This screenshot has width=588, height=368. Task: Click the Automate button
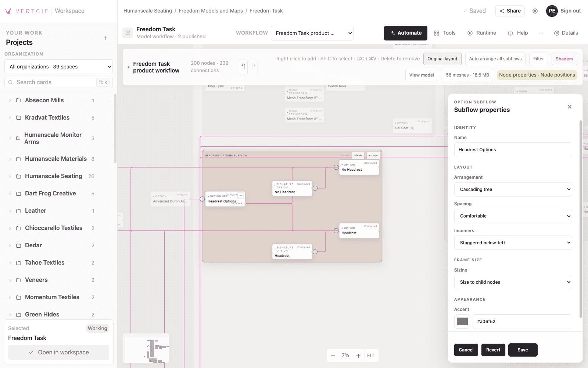(406, 33)
